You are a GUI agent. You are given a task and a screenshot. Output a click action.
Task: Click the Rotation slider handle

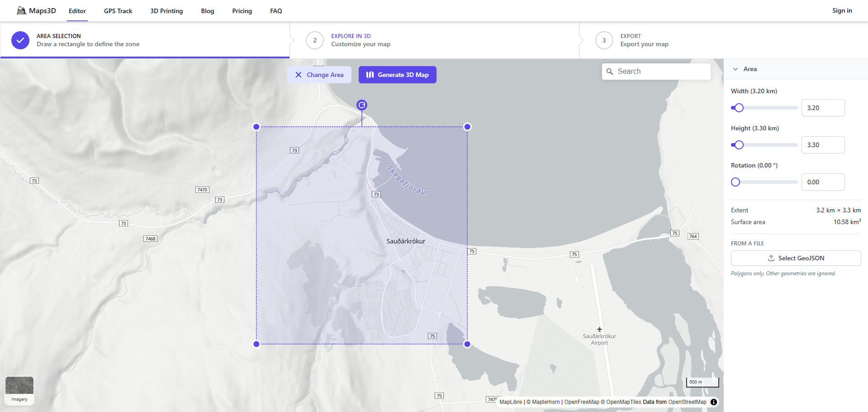(735, 182)
